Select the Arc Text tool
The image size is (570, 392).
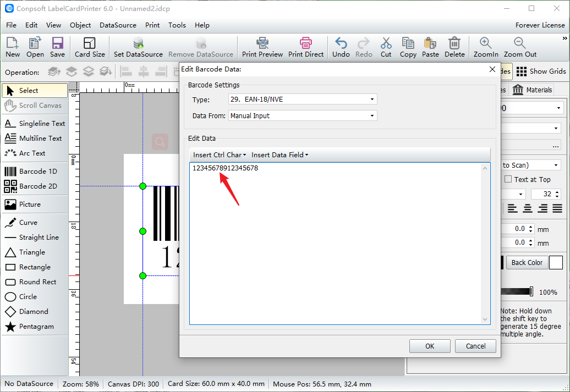coord(35,153)
